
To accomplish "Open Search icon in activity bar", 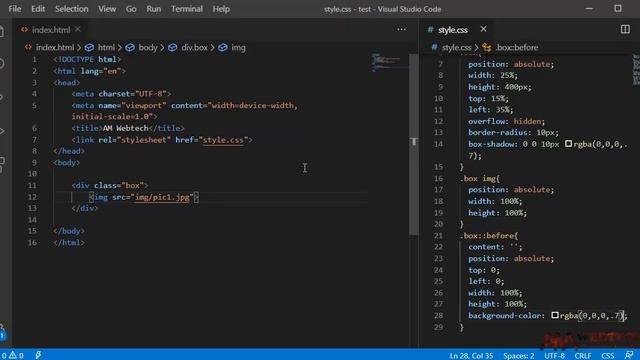I will coord(2,64).
